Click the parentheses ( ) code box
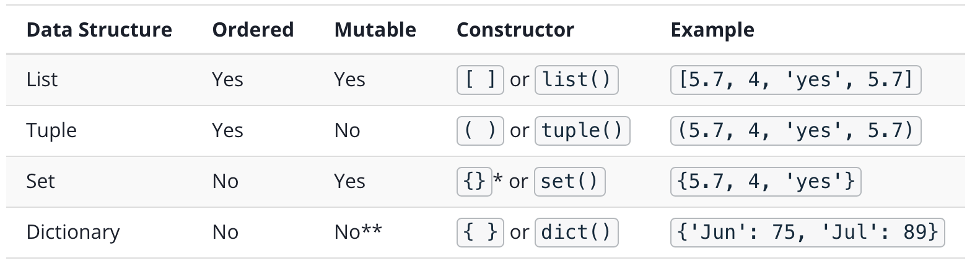The height and width of the screenshot is (263, 980). (480, 130)
